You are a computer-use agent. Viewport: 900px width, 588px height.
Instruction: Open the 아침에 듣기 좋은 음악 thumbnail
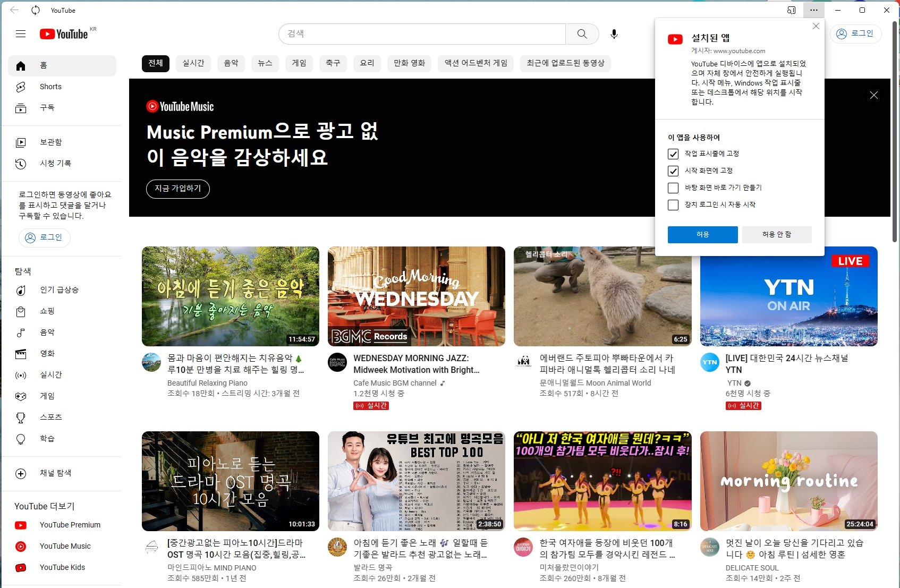(231, 296)
